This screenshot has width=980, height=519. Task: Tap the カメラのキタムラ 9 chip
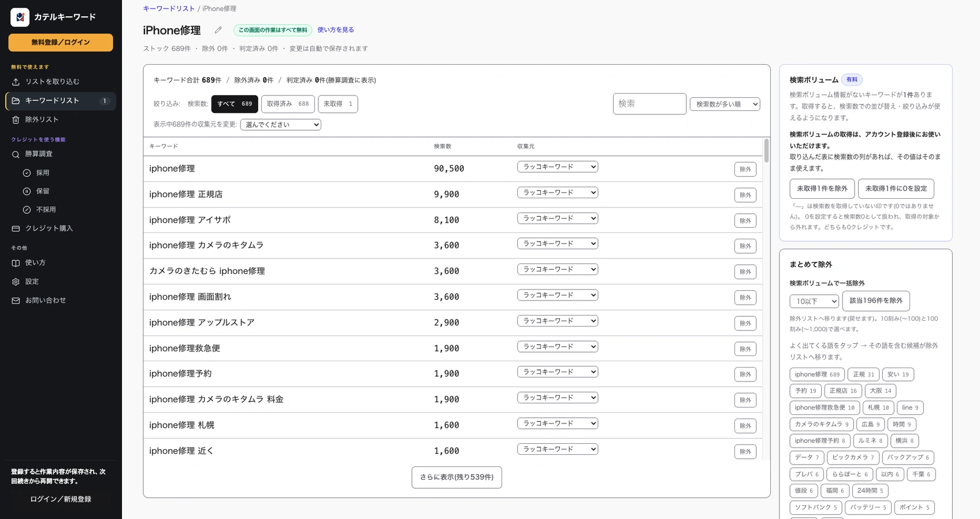tap(822, 424)
